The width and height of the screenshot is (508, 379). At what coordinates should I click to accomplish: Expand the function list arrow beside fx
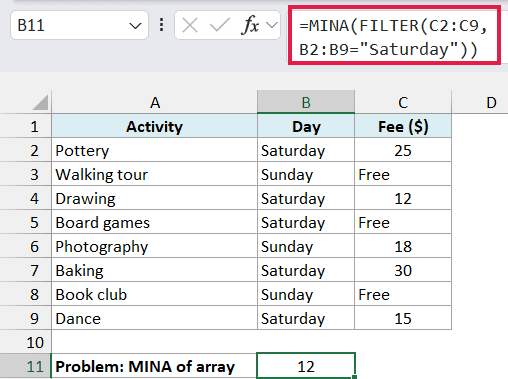click(272, 25)
